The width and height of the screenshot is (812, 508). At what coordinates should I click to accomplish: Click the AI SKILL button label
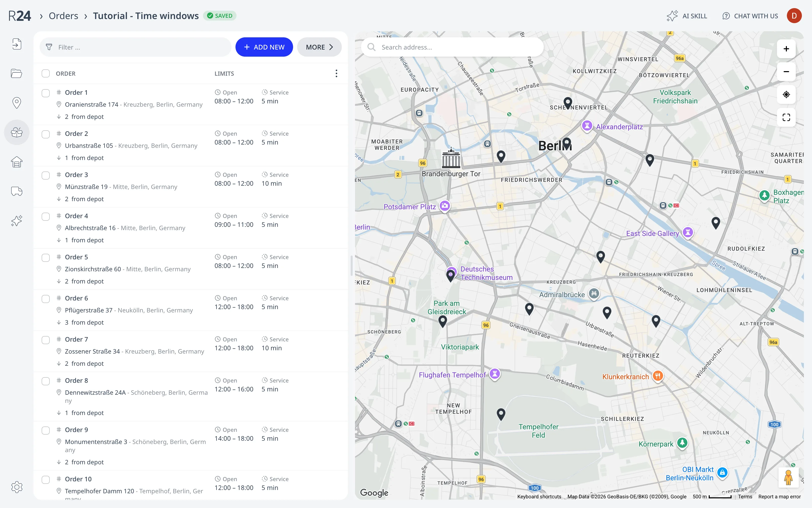click(x=695, y=16)
